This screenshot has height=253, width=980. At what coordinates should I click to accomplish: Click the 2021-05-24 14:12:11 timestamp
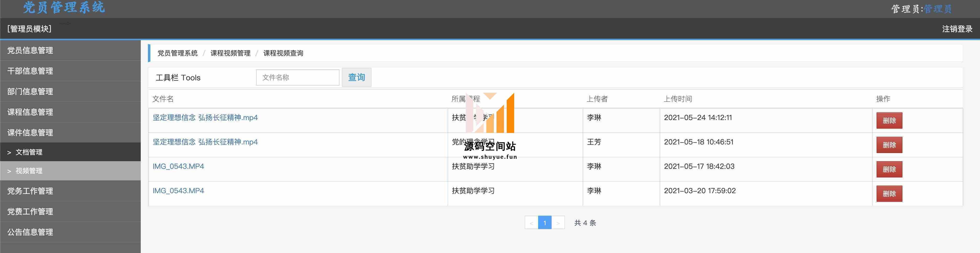698,117
